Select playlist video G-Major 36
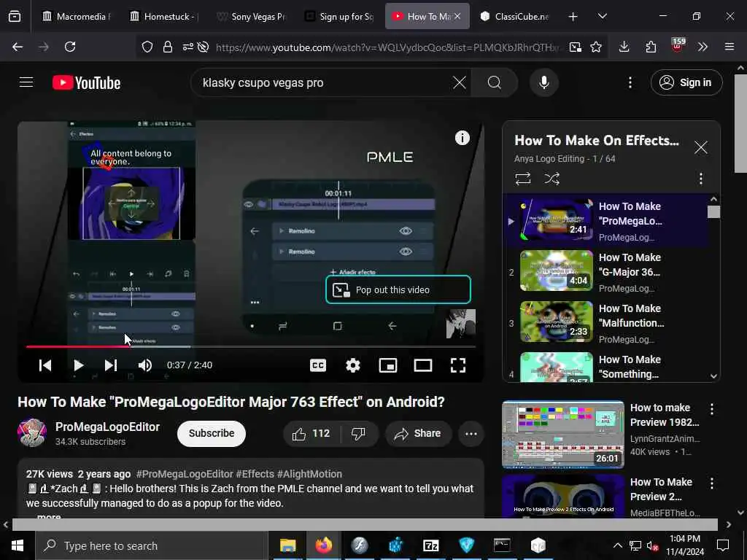This screenshot has height=560, width=747. tap(605, 272)
